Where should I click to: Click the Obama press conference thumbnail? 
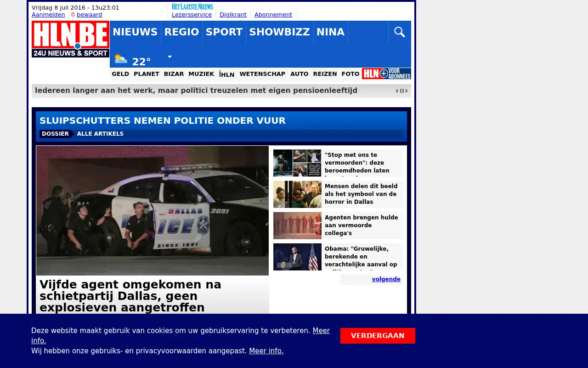[x=297, y=257]
